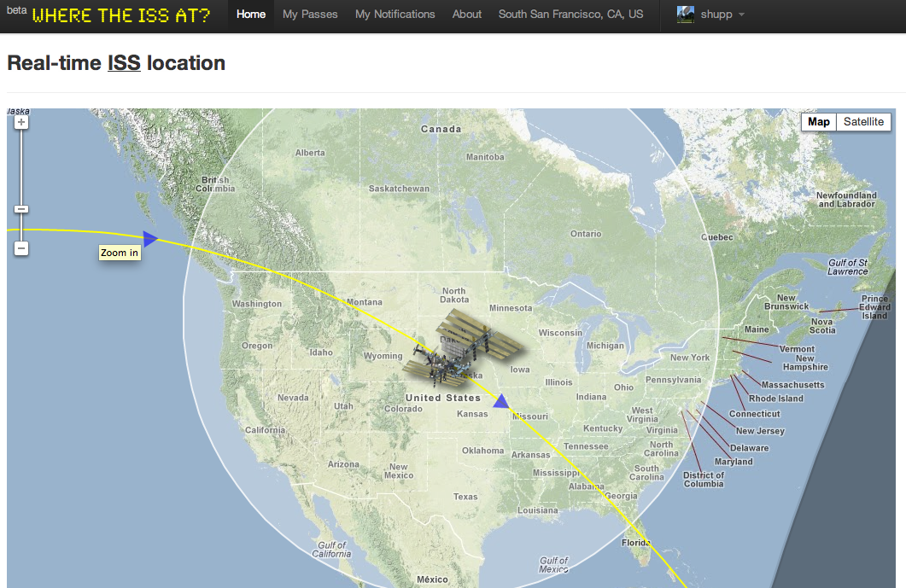Click the Canada label on the map
Screen dimensions: 906x588
click(441, 130)
